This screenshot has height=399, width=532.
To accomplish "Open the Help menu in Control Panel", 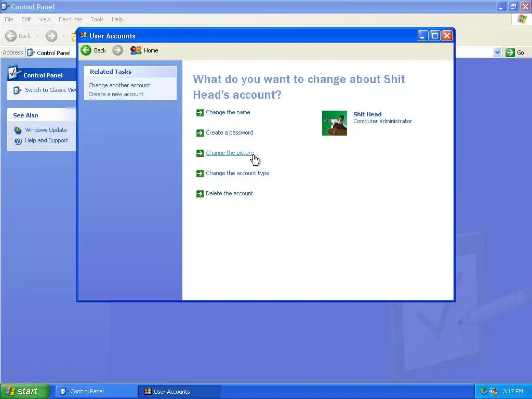I will [117, 19].
